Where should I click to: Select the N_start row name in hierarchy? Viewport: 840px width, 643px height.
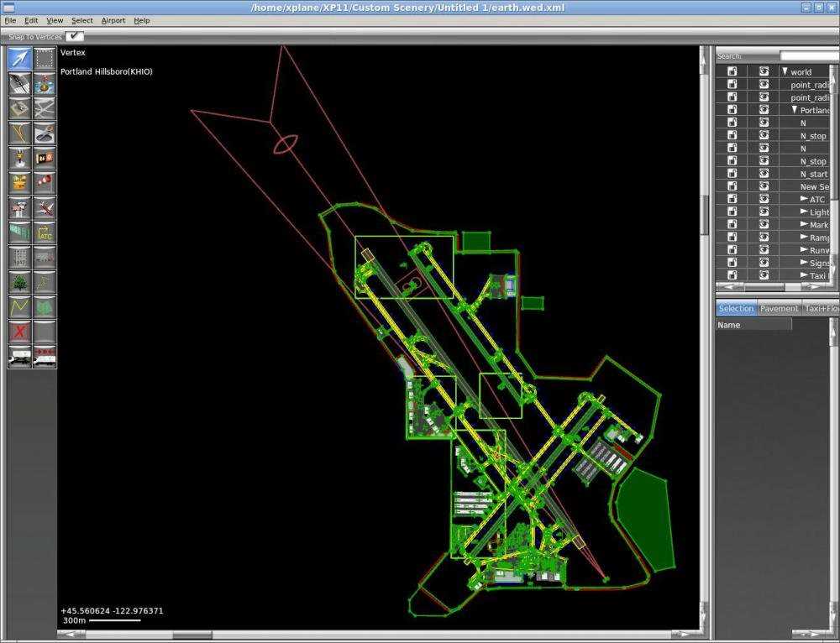[x=814, y=174]
